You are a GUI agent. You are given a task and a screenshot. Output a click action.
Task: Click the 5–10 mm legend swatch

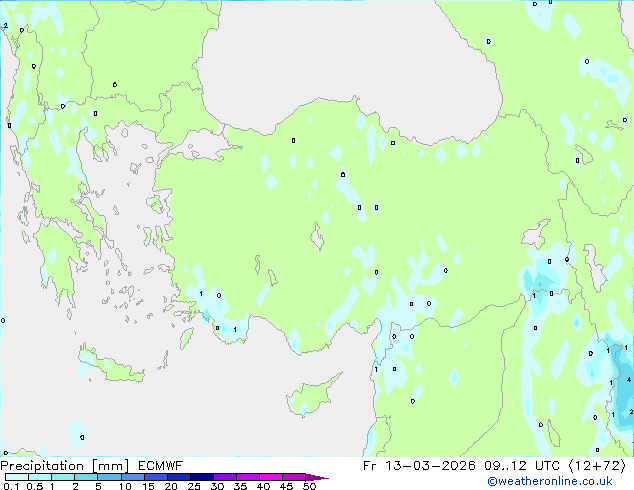coord(109,477)
